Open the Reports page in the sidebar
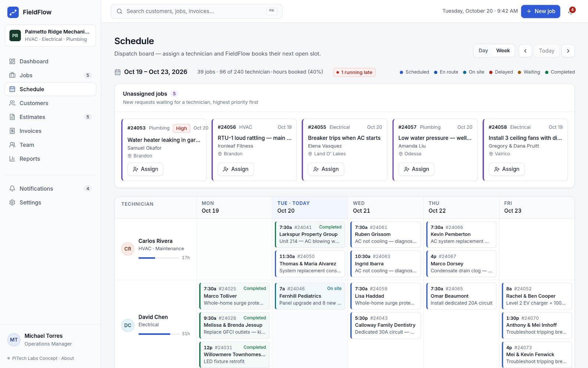The height and width of the screenshot is (368, 588). tap(50, 159)
